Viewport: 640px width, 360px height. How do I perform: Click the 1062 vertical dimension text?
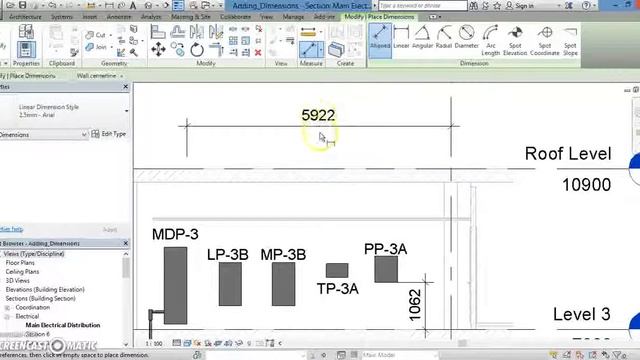pos(415,305)
